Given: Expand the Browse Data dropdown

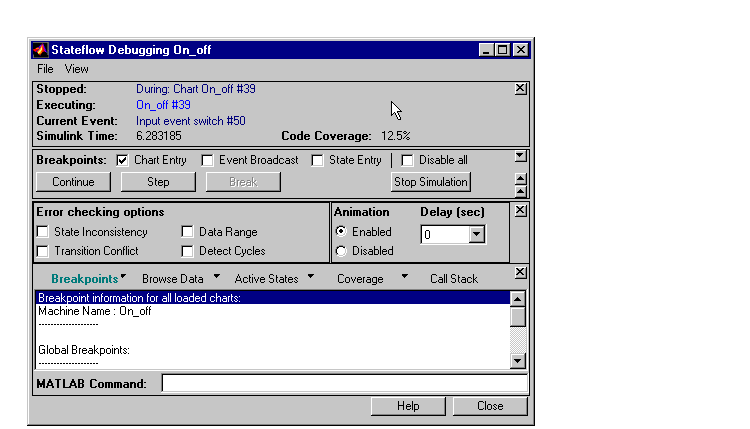Looking at the screenshot, I should click(x=216, y=277).
